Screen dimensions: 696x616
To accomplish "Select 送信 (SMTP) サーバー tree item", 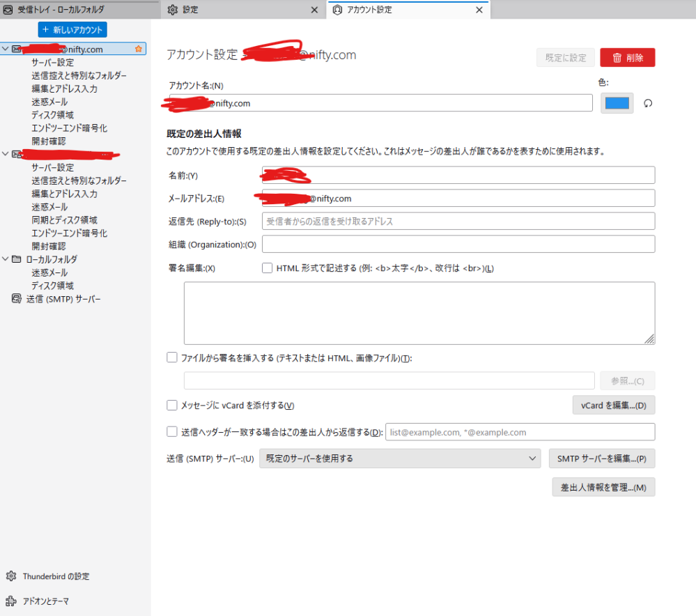I will (x=63, y=299).
